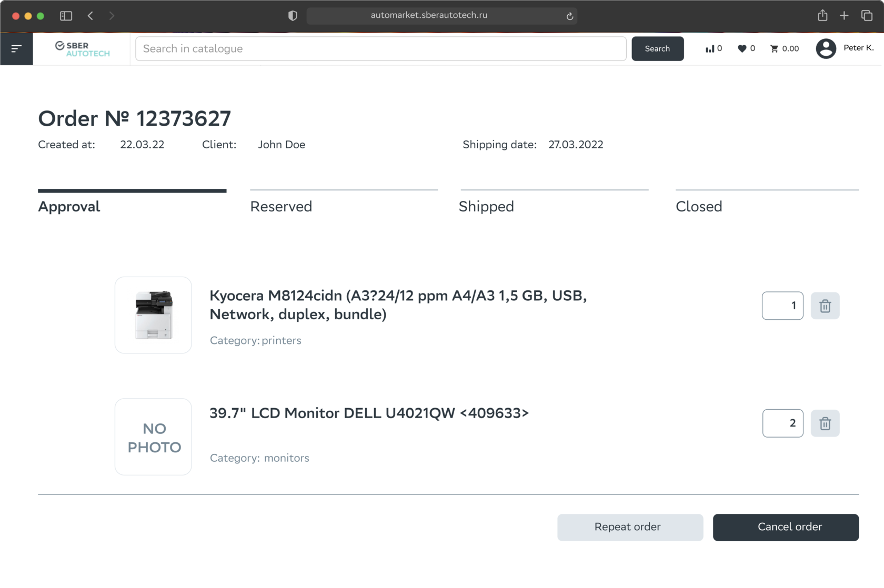
Task: Delete the Kyocera printer from order
Action: (825, 306)
